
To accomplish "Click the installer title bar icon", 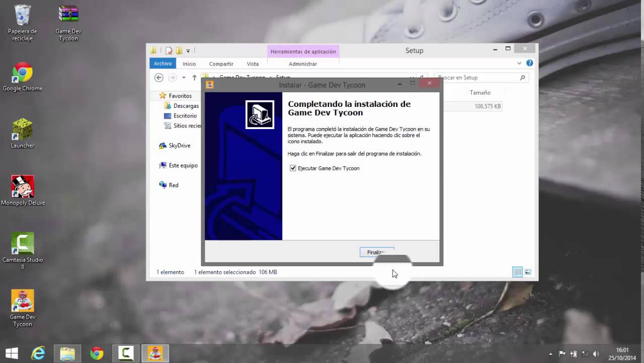I will tap(210, 85).
